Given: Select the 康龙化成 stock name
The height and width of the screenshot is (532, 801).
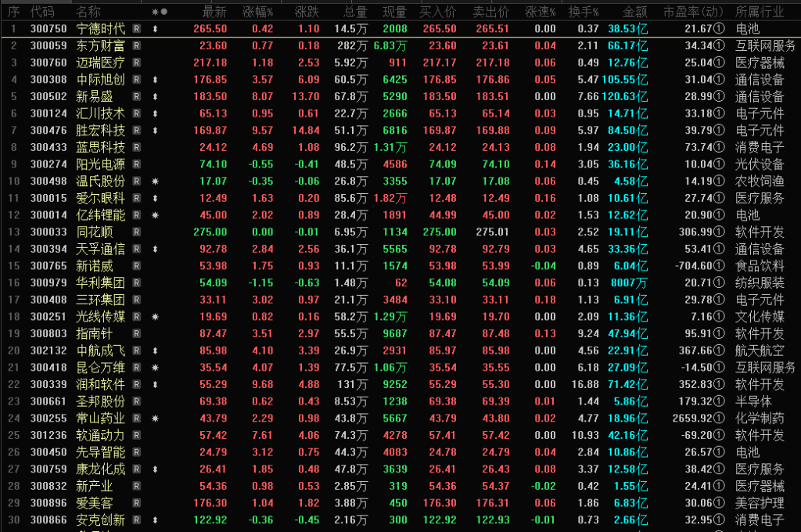Looking at the screenshot, I should (x=101, y=469).
